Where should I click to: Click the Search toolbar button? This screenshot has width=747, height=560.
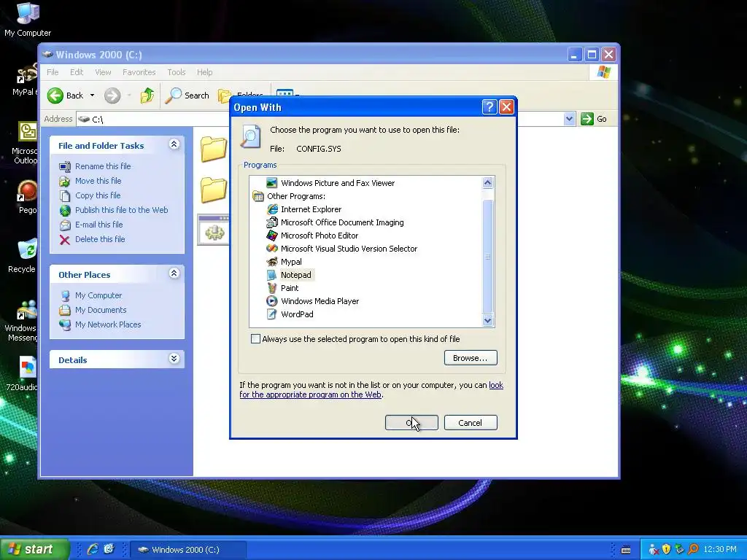[x=187, y=96]
